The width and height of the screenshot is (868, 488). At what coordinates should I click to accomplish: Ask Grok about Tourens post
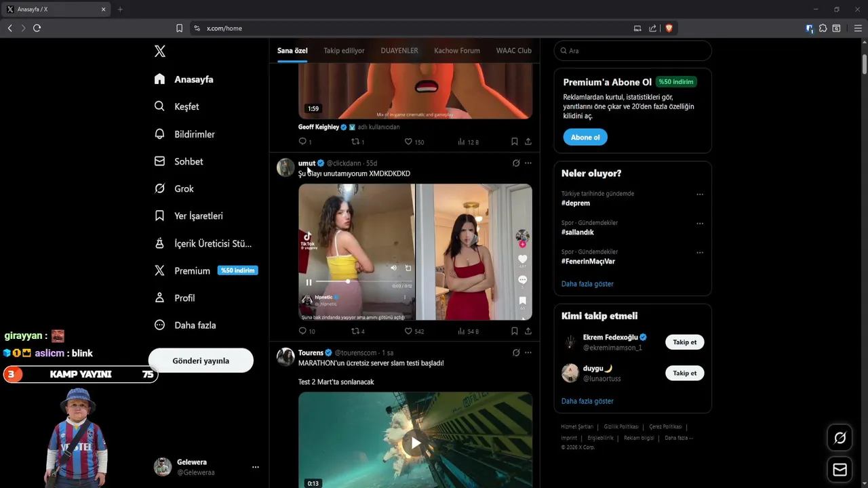coord(516,353)
